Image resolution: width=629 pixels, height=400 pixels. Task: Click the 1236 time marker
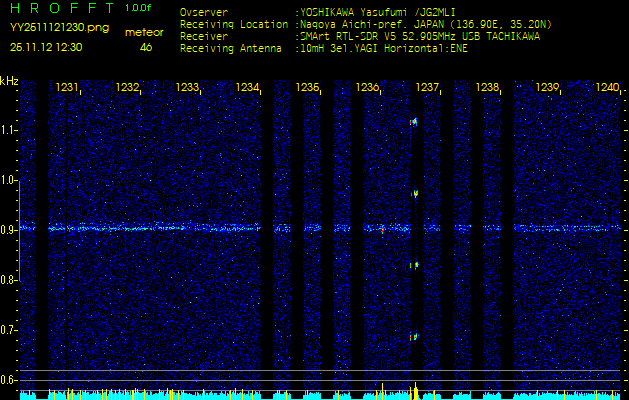pyautogui.click(x=367, y=87)
